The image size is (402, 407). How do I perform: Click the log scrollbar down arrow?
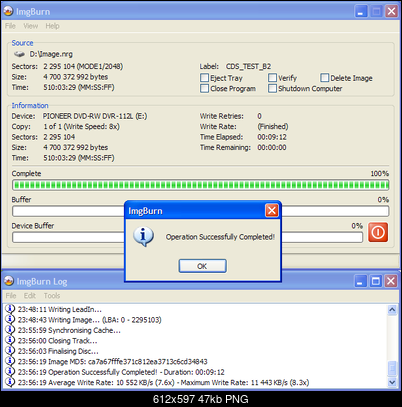[392, 382]
